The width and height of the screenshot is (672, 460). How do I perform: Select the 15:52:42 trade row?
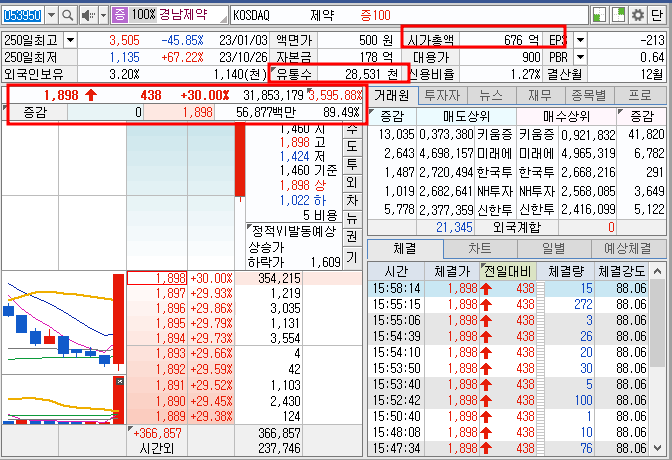click(509, 400)
